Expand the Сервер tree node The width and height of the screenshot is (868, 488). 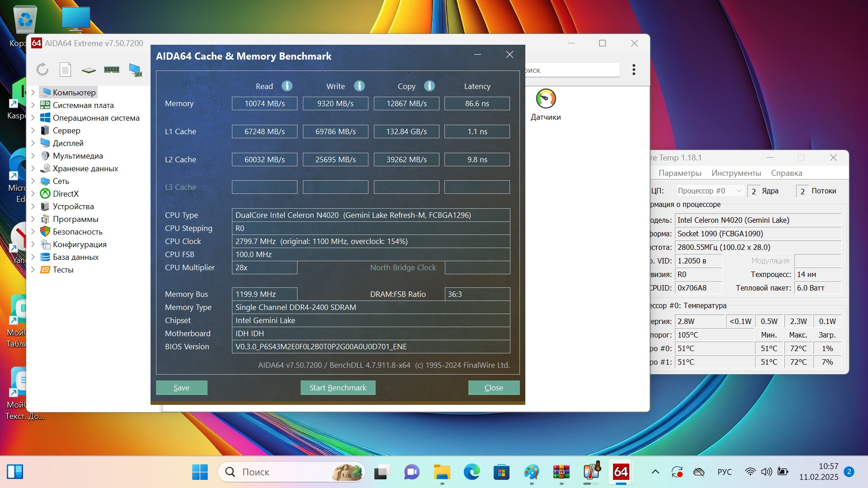click(33, 130)
